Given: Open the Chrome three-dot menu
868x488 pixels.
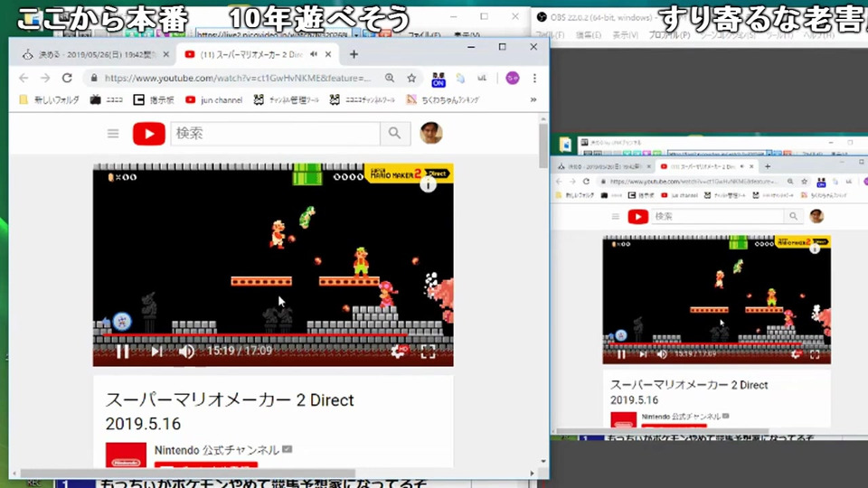Looking at the screenshot, I should coord(534,78).
